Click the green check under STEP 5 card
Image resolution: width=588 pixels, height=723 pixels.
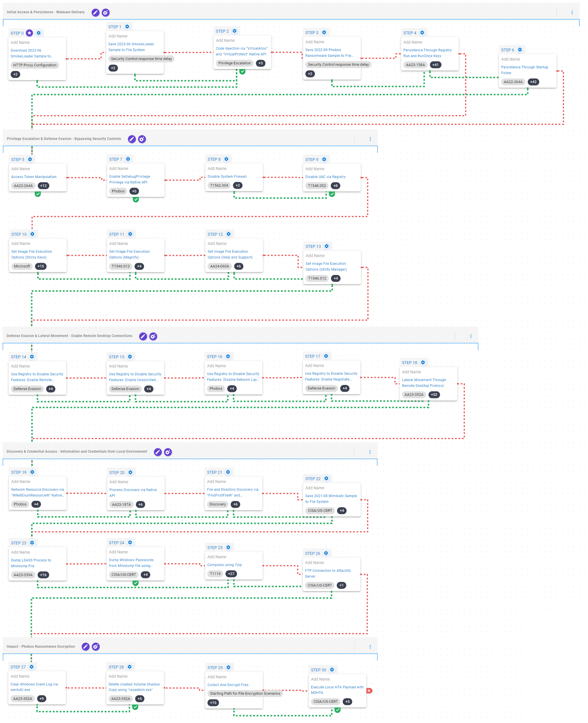(x=38, y=194)
